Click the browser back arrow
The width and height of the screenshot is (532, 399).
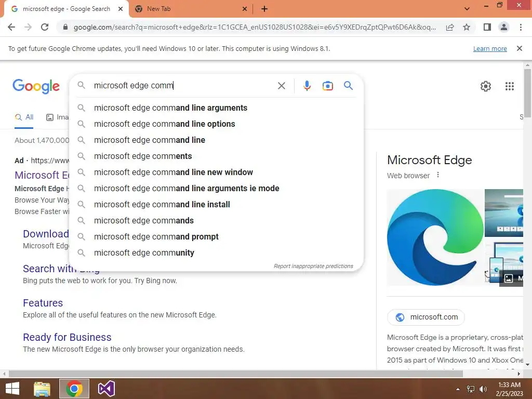[x=11, y=27]
